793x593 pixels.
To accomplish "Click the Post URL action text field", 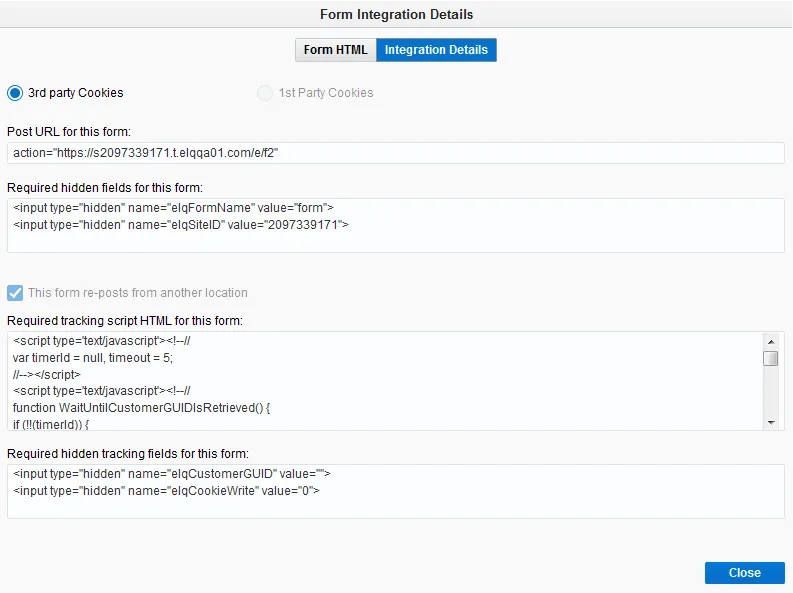I will pyautogui.click(x=395, y=153).
